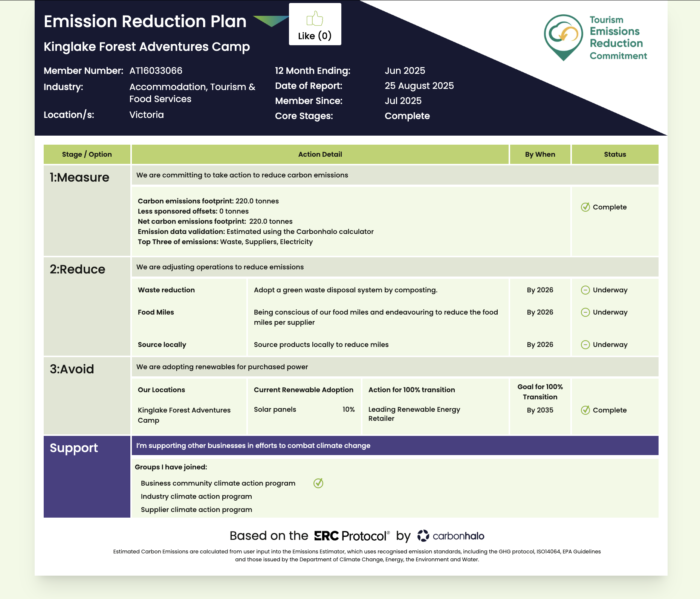Viewport: 700px width, 599px height.
Task: Select Supplier climate action program
Action: click(x=196, y=510)
